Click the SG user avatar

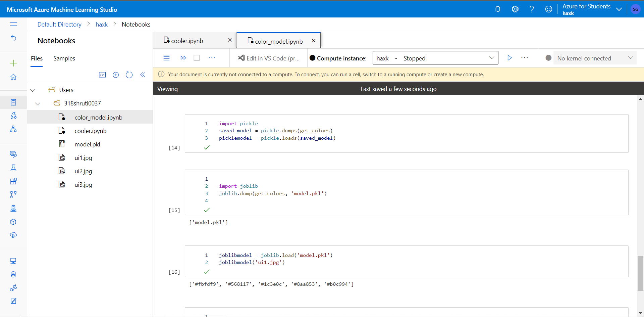[x=636, y=9]
